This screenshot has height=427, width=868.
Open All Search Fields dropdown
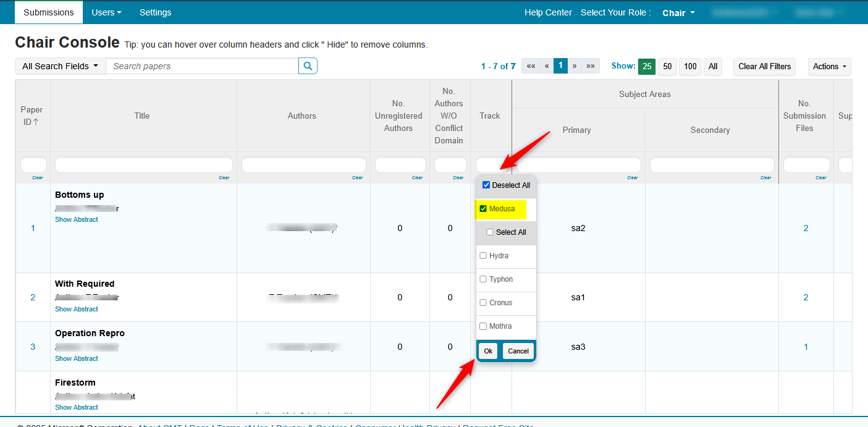pyautogui.click(x=61, y=66)
